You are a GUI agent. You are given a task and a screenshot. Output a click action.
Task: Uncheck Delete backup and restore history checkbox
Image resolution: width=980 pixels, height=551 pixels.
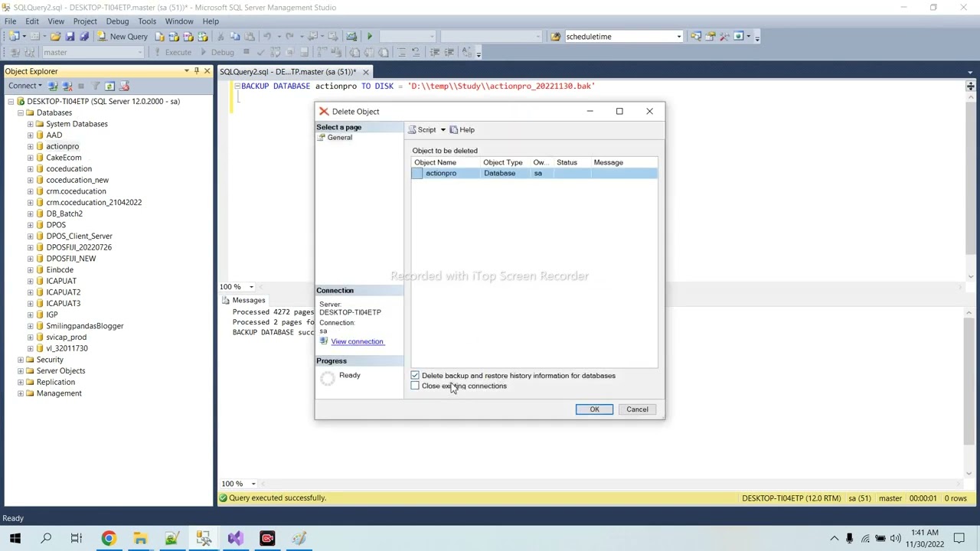(x=415, y=376)
